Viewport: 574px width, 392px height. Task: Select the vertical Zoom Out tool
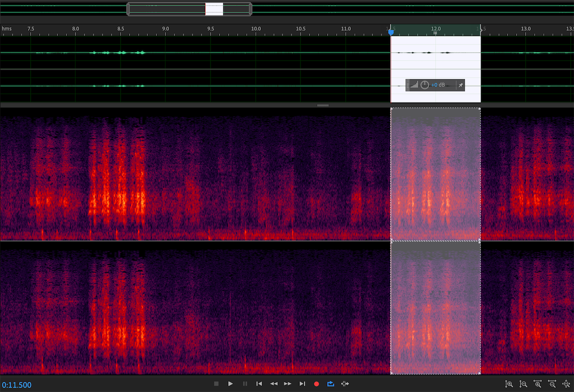523,384
